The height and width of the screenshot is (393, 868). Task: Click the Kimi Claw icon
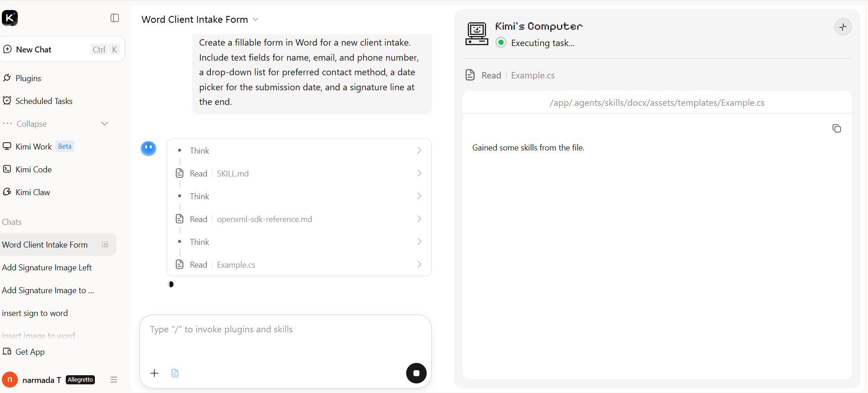coord(7,192)
